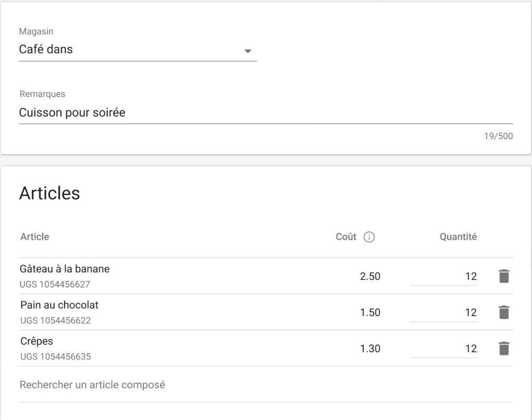
Task: Remove Pain au chocolat with trash icon
Action: pyautogui.click(x=503, y=312)
